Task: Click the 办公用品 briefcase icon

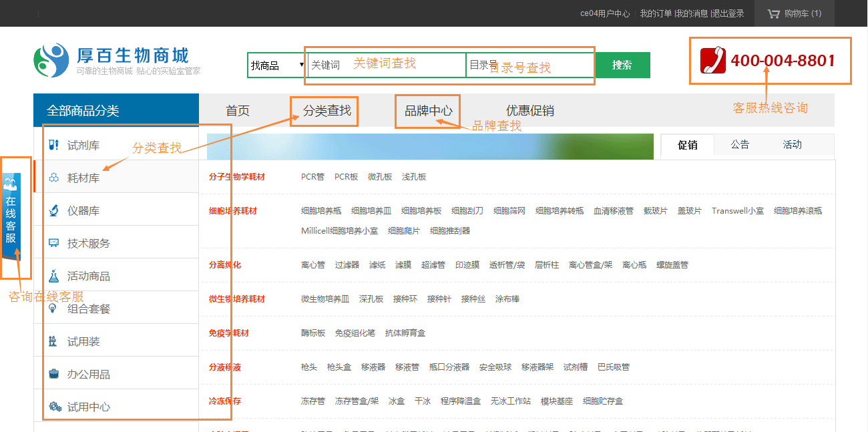Action: [x=54, y=374]
